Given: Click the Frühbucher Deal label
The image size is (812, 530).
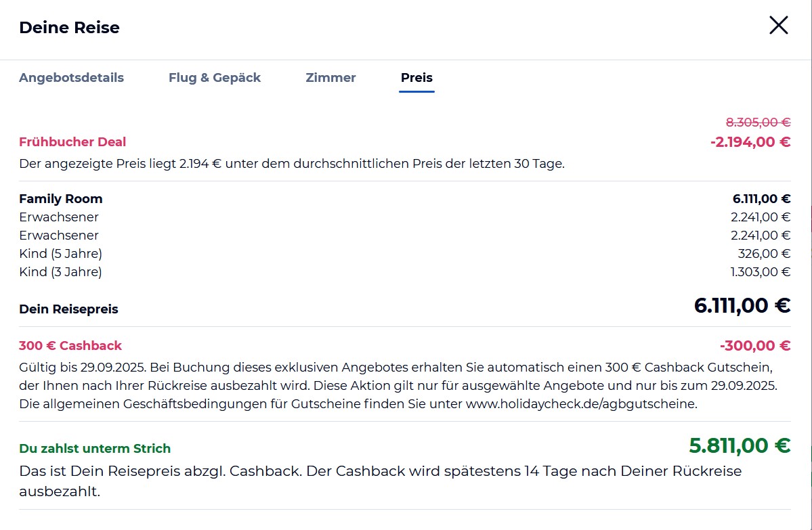Looking at the screenshot, I should pos(72,142).
